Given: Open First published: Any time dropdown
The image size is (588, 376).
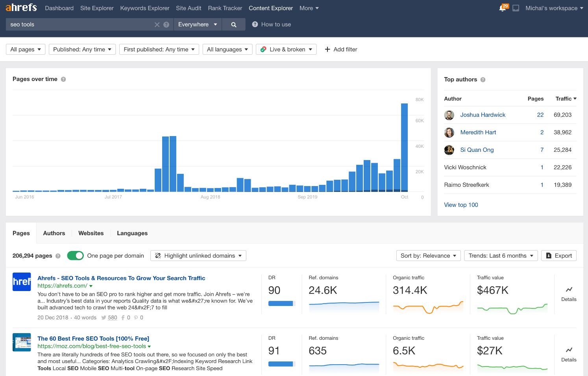Looking at the screenshot, I should click(x=159, y=49).
